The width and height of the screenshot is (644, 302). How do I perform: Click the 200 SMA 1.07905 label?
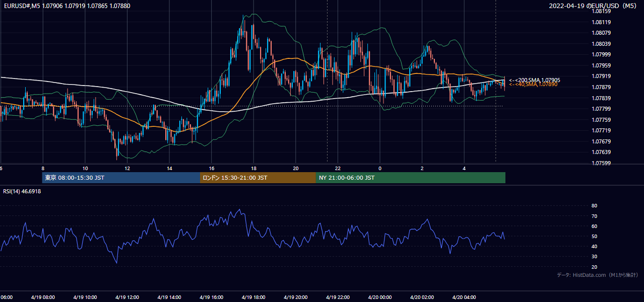tap(535, 80)
